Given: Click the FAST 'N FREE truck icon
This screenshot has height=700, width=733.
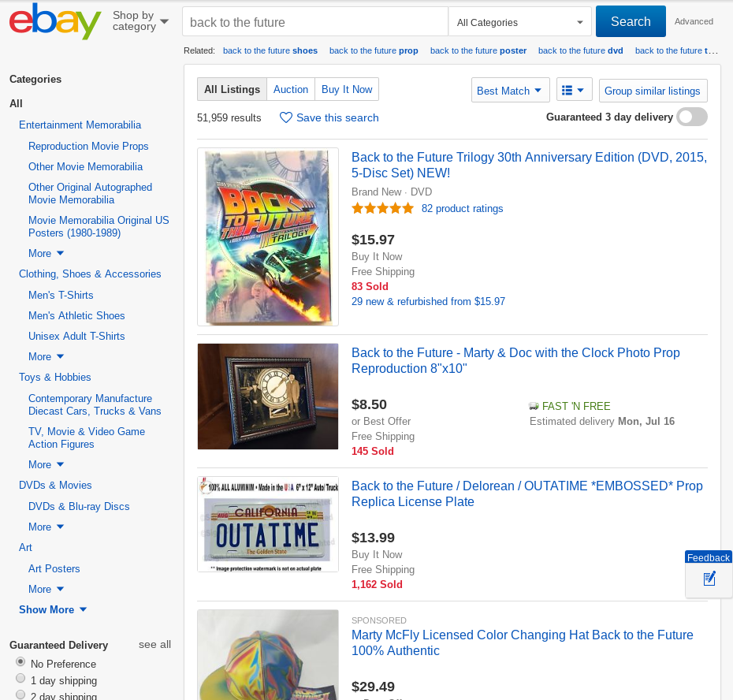Looking at the screenshot, I should (534, 405).
